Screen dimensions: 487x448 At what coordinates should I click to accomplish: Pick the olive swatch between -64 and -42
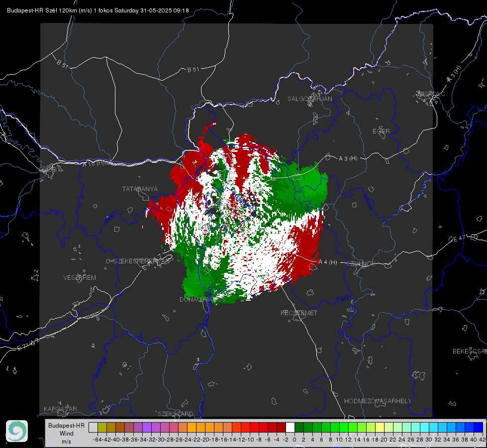(x=102, y=427)
